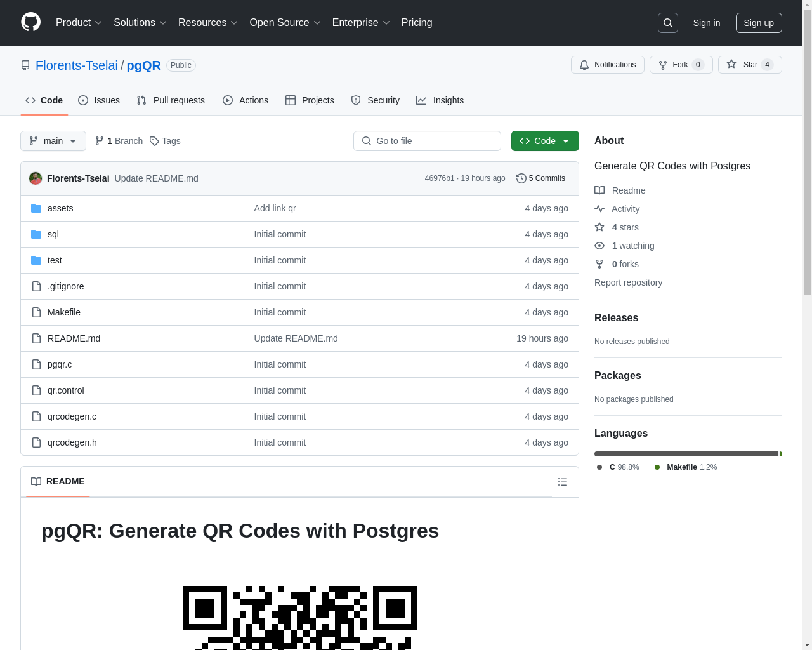Open the qrcodegen.h file name
812x650 pixels.
click(x=72, y=442)
